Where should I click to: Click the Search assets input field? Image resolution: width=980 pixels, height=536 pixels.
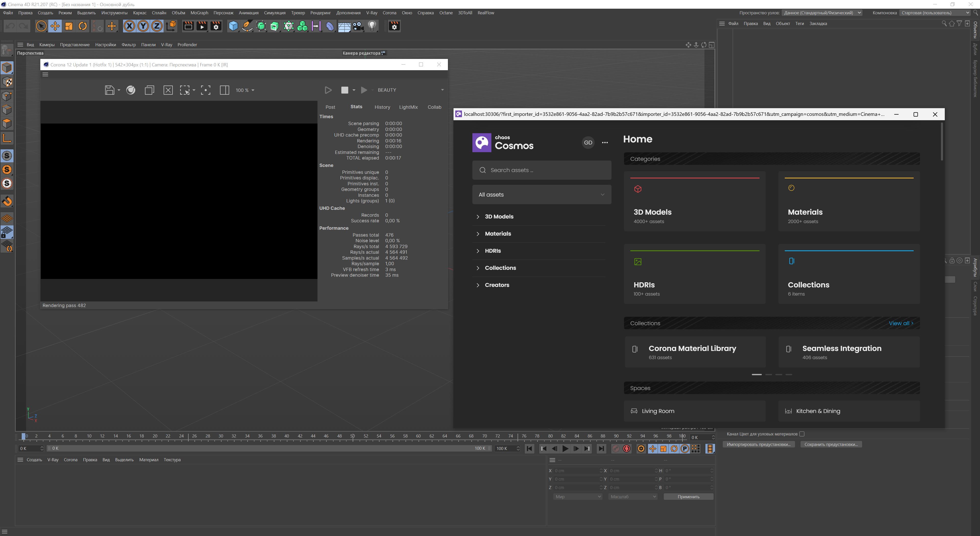(542, 170)
